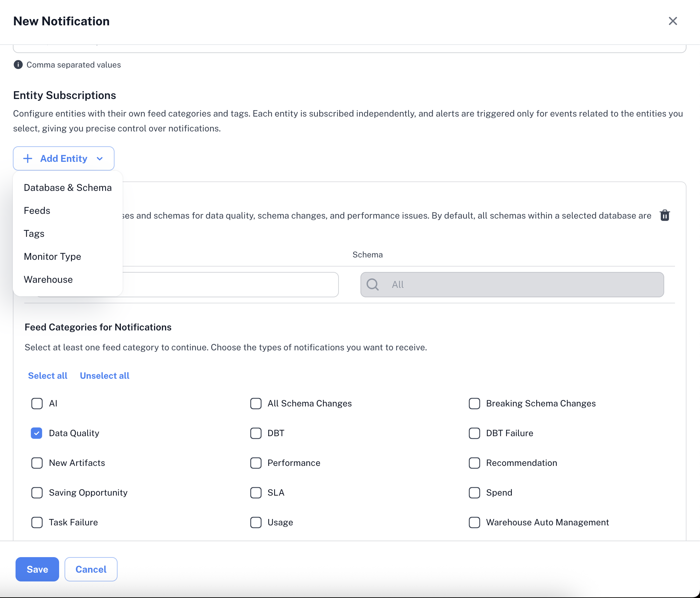Check the Breaking Schema Changes box
Viewport: 700px width, 598px height.
click(474, 403)
